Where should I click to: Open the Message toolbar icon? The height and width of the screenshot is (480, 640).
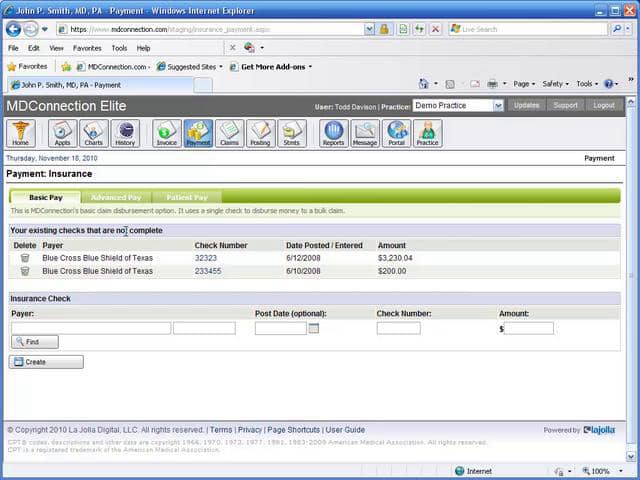[x=365, y=133]
